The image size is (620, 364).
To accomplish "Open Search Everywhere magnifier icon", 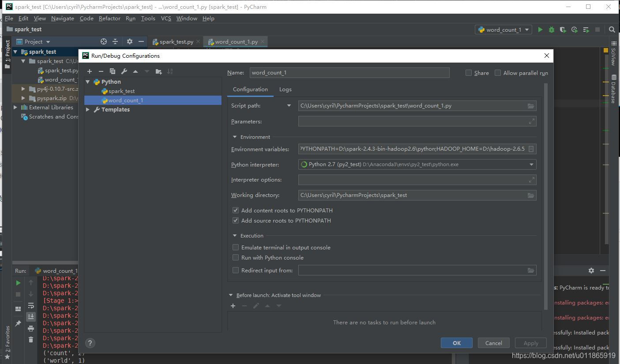I will [x=612, y=30].
